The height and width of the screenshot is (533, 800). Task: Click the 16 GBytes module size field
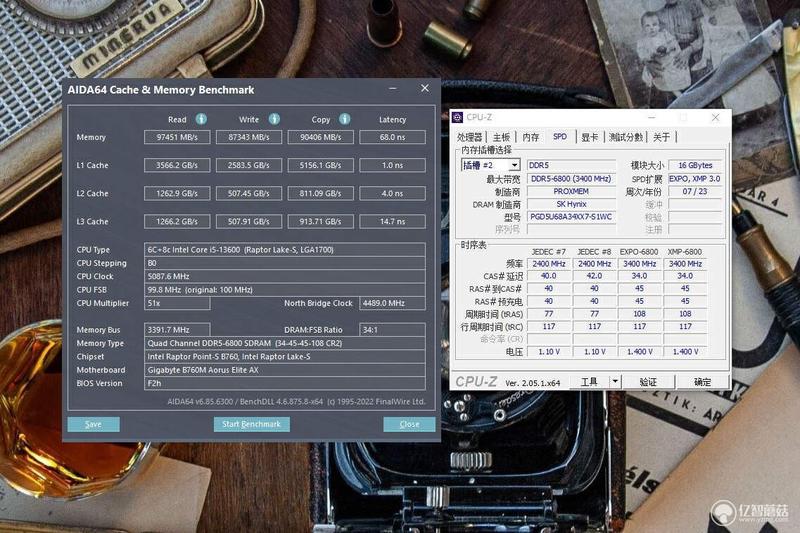695,165
